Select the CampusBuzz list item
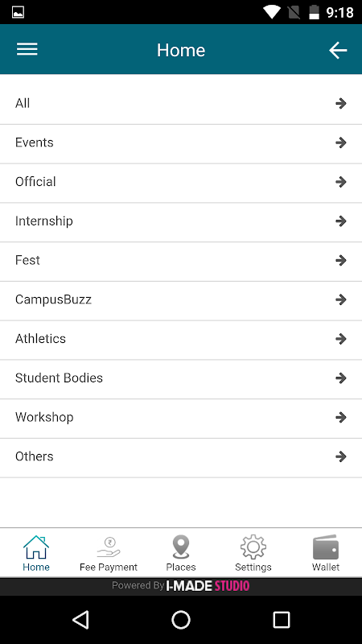 click(x=181, y=301)
